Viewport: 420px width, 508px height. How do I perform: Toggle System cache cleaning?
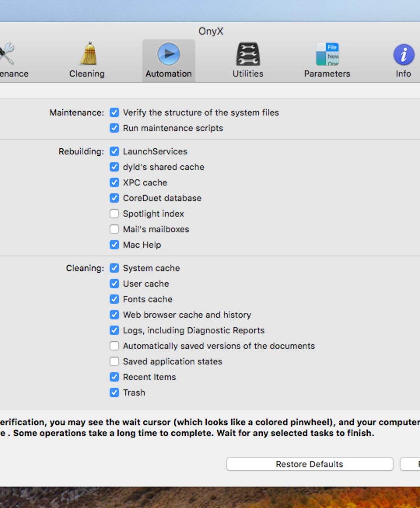(114, 268)
